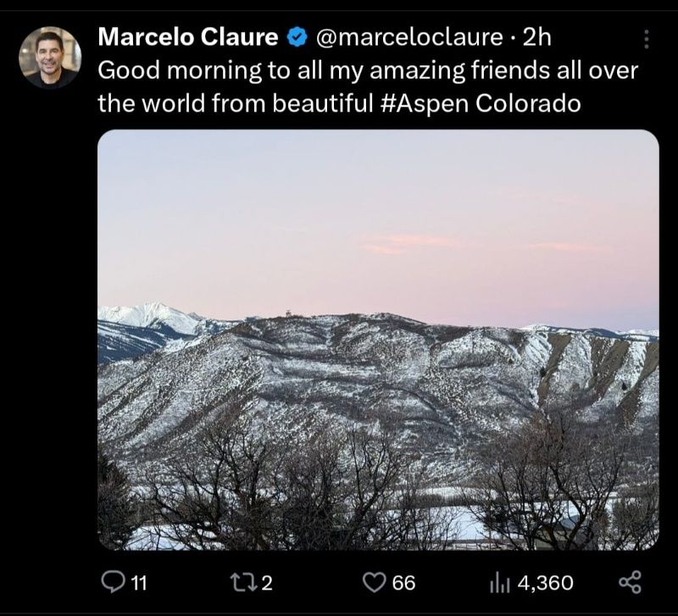This screenshot has width=678, height=616.
Task: Open Marcelo Claure's profile picture
Action: pos(50,57)
